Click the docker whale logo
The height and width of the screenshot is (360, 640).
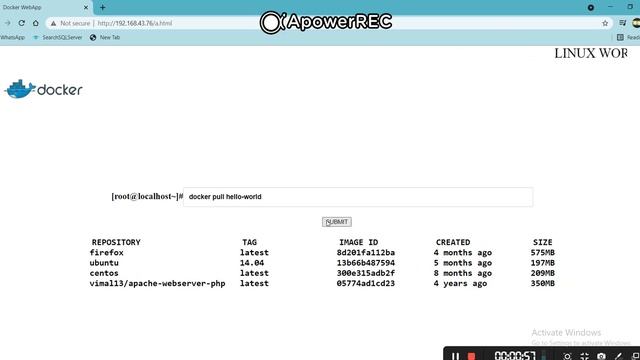(43, 89)
